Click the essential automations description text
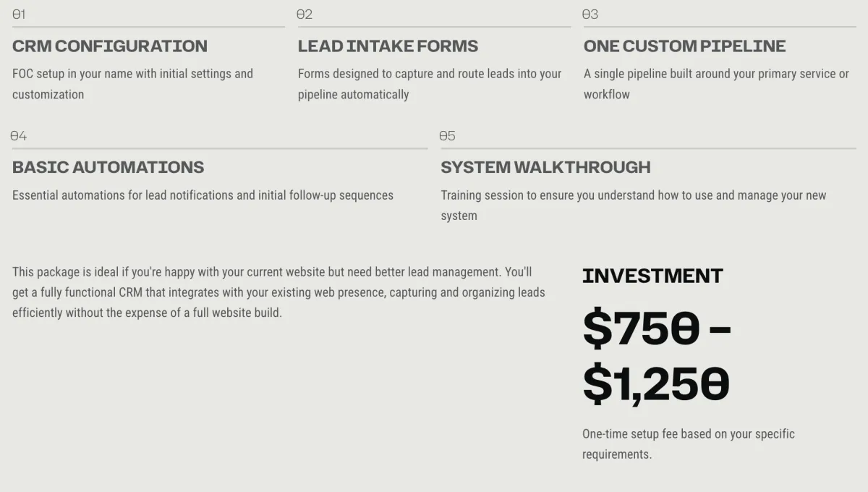The height and width of the screenshot is (492, 868). [x=203, y=195]
